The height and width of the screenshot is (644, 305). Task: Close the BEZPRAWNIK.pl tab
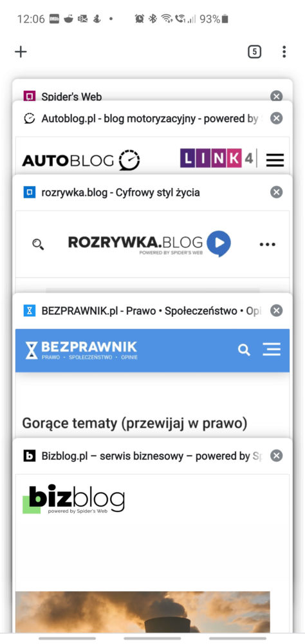click(x=276, y=310)
